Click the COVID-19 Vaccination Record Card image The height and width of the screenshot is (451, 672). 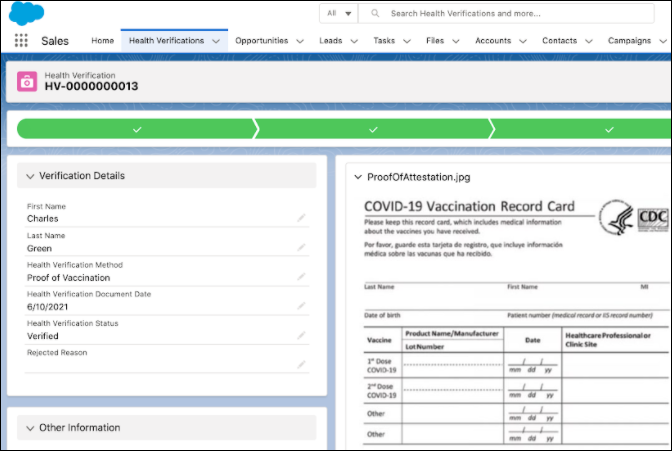[x=516, y=322]
